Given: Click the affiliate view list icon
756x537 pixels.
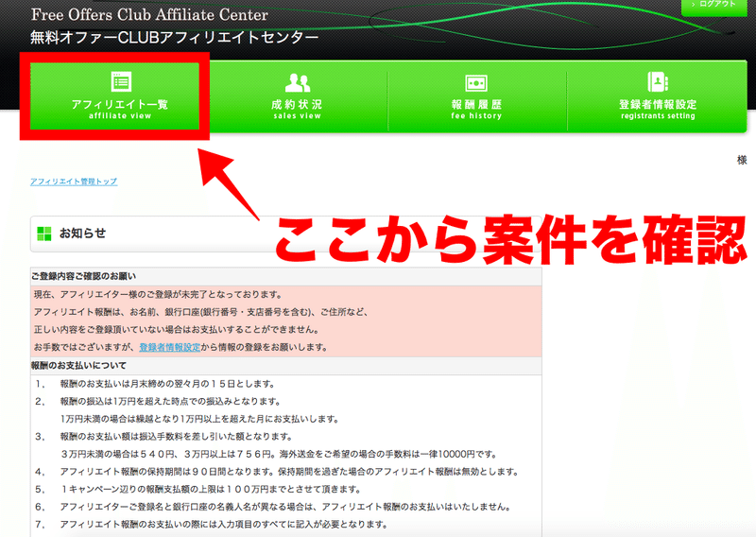Looking at the screenshot, I should (121, 82).
